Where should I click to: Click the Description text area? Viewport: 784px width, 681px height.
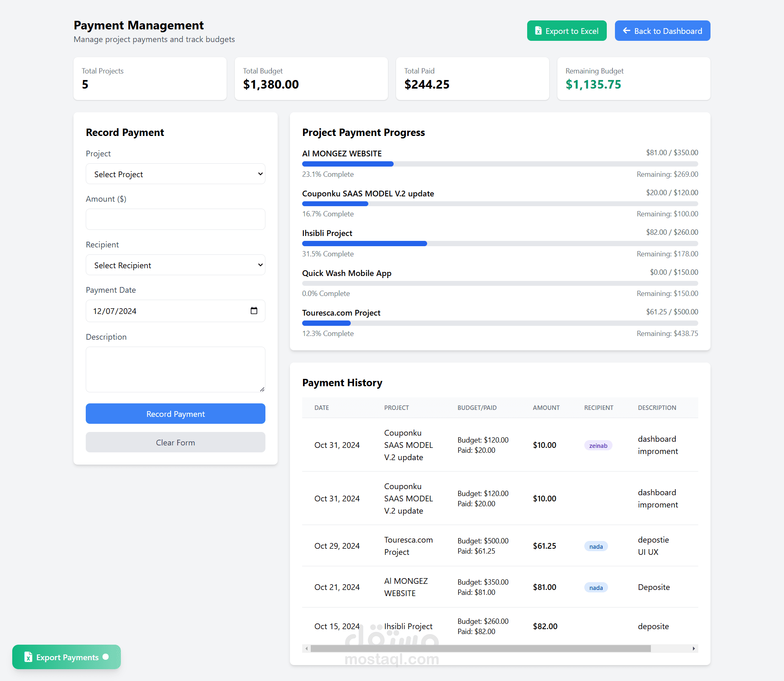[176, 369]
